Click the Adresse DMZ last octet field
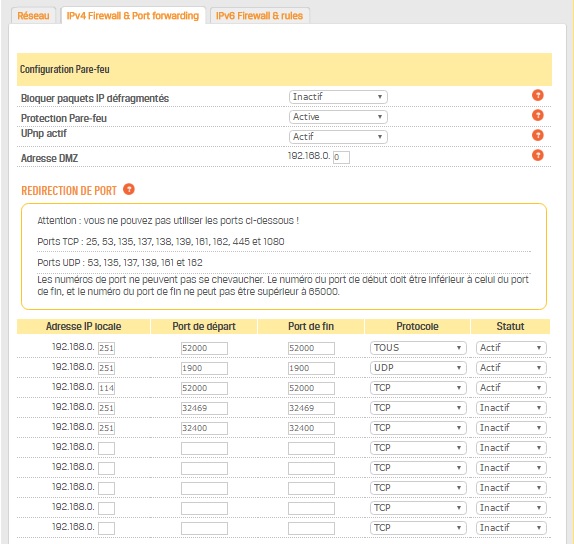Viewport: 574px width, 544px height. [x=341, y=157]
